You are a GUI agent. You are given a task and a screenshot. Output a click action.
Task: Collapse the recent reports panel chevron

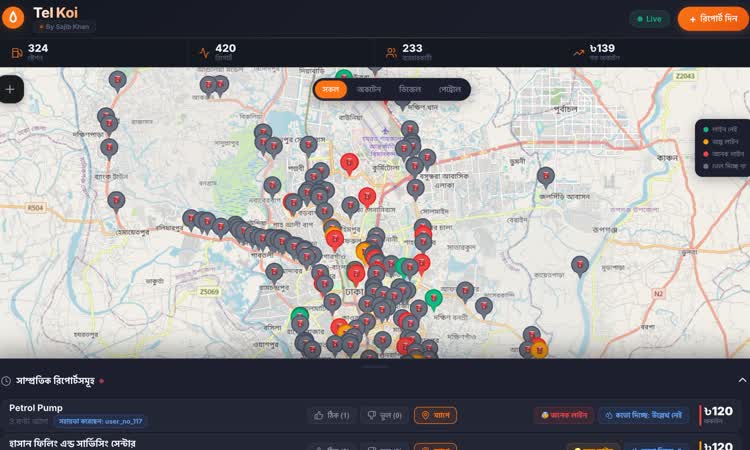[x=741, y=380]
